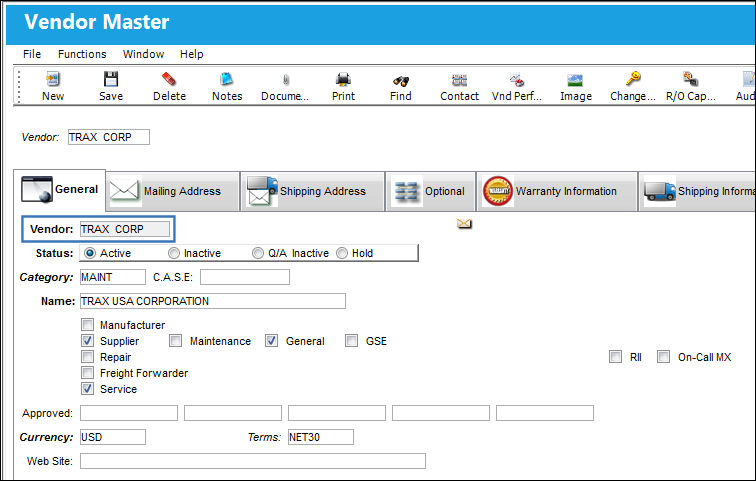
Task: Open the Vnd Perf toolbar icon
Action: 517,80
